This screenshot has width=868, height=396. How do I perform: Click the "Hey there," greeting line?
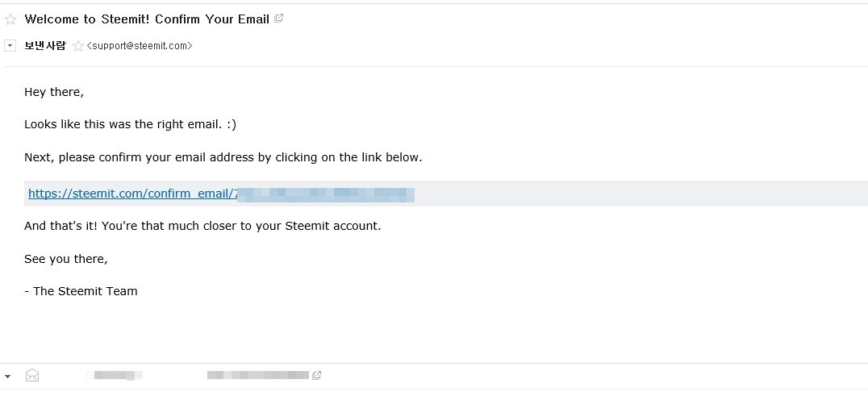tap(54, 92)
